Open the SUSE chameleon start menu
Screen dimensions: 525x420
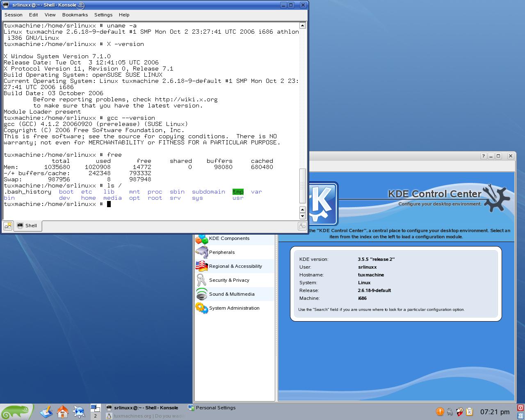pos(16,411)
